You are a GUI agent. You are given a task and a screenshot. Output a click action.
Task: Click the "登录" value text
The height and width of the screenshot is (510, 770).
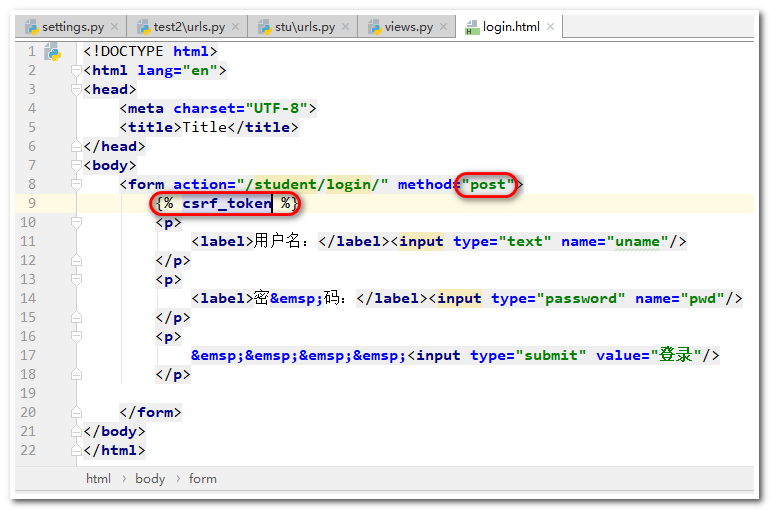pos(676,354)
